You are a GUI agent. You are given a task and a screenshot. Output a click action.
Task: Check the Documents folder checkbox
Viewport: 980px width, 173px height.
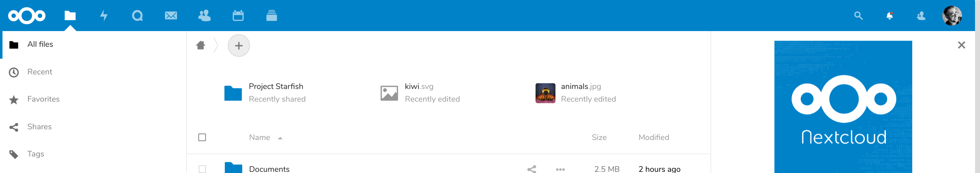tap(202, 169)
